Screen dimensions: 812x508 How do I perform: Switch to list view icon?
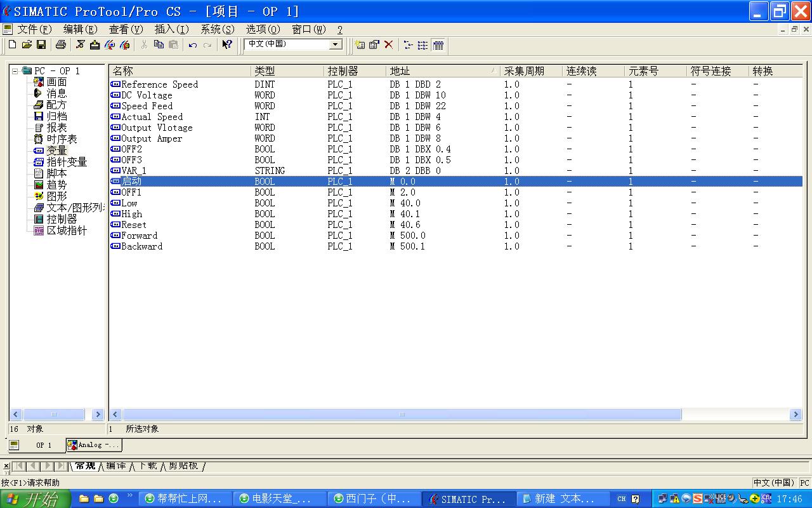click(422, 44)
